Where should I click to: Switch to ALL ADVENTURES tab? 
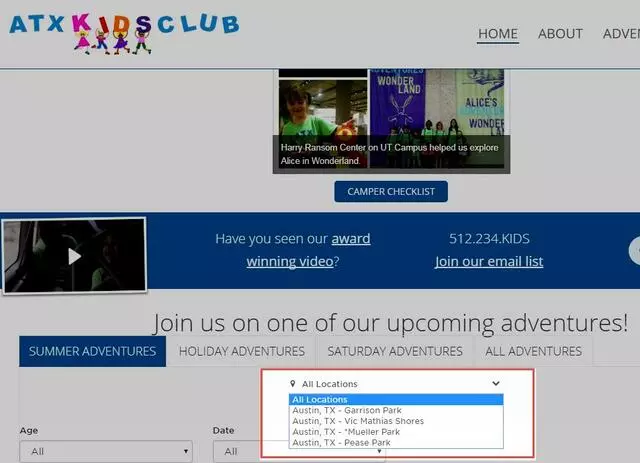[x=533, y=351]
